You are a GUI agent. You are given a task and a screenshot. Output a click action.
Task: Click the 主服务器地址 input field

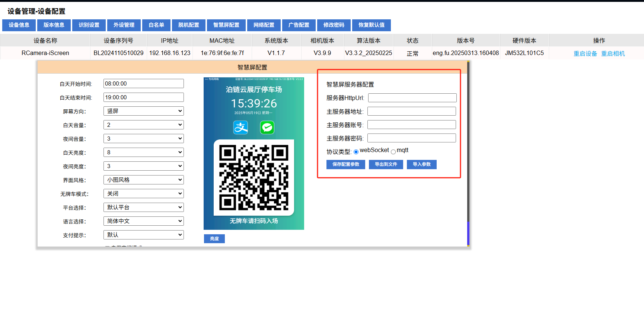(412, 111)
